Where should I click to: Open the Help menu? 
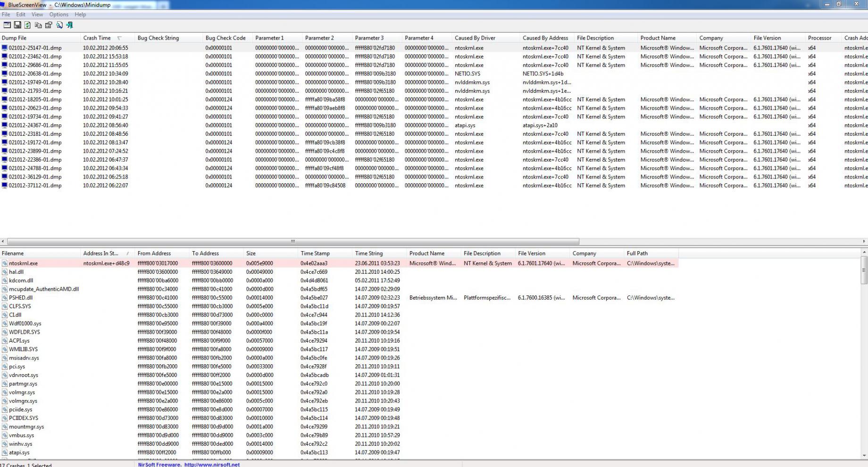coord(80,15)
